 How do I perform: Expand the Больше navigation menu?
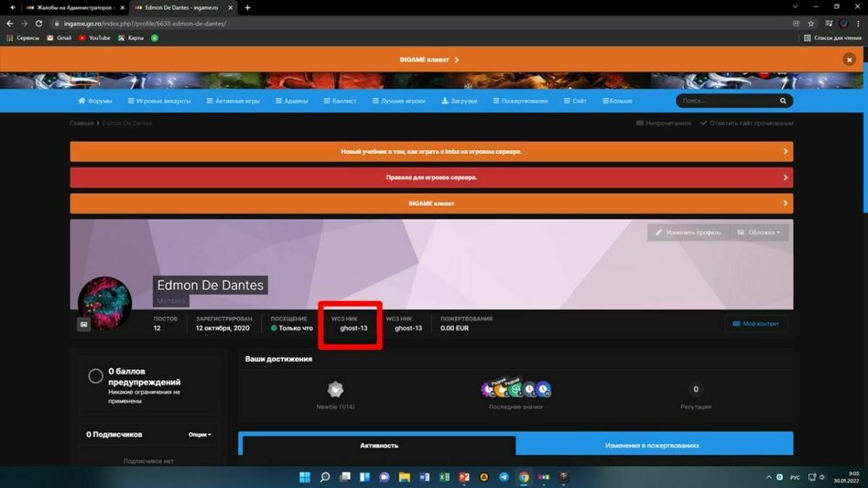tap(616, 101)
